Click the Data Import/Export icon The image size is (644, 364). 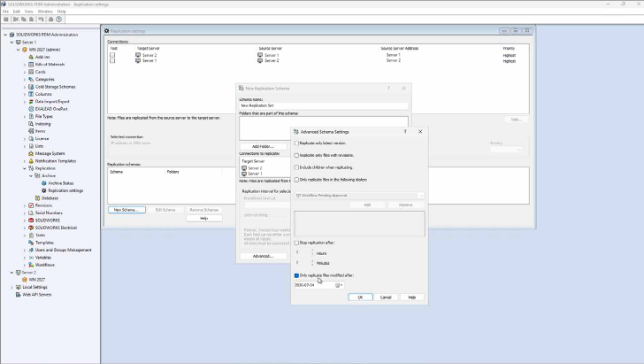tap(31, 102)
